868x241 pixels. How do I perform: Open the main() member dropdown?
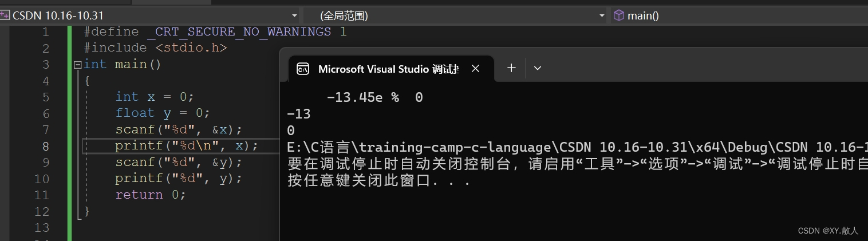pos(739,15)
